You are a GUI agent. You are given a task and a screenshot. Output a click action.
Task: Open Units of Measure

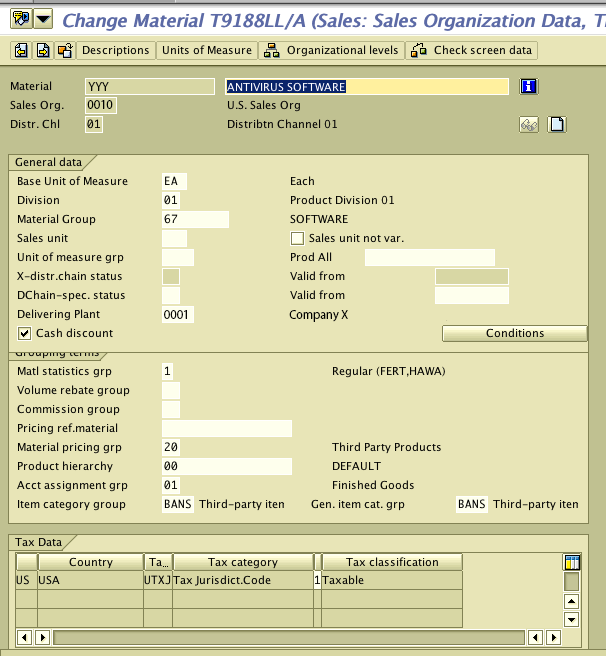pyautogui.click(x=207, y=51)
